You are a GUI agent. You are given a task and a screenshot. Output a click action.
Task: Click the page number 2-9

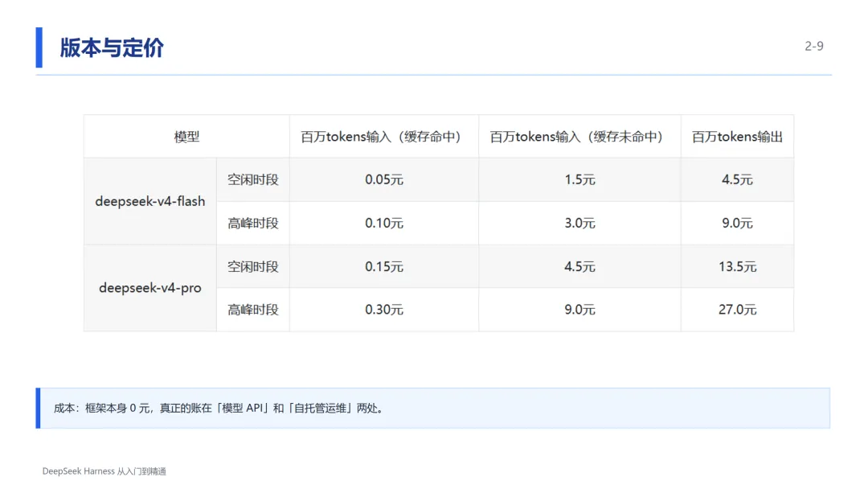click(813, 46)
